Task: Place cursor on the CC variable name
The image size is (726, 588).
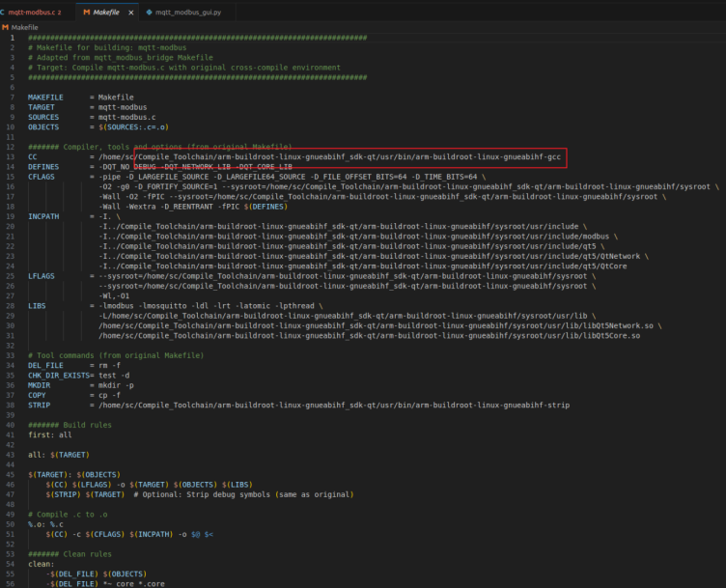Action: [x=33, y=156]
